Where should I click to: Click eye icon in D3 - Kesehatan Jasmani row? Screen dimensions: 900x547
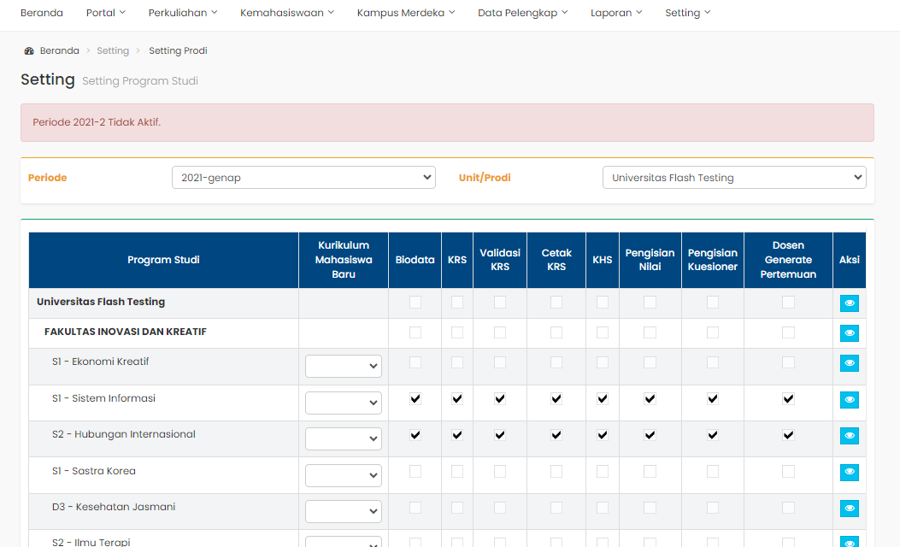[849, 508]
